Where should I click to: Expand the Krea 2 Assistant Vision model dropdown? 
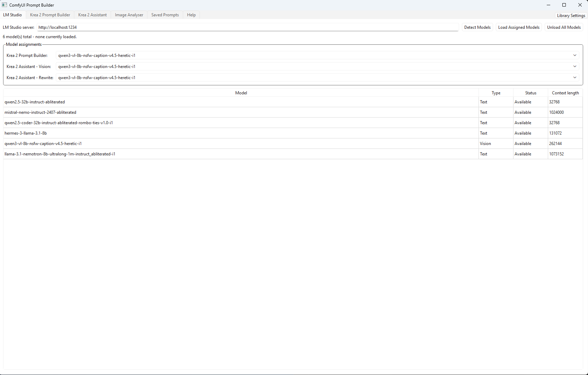317,67
